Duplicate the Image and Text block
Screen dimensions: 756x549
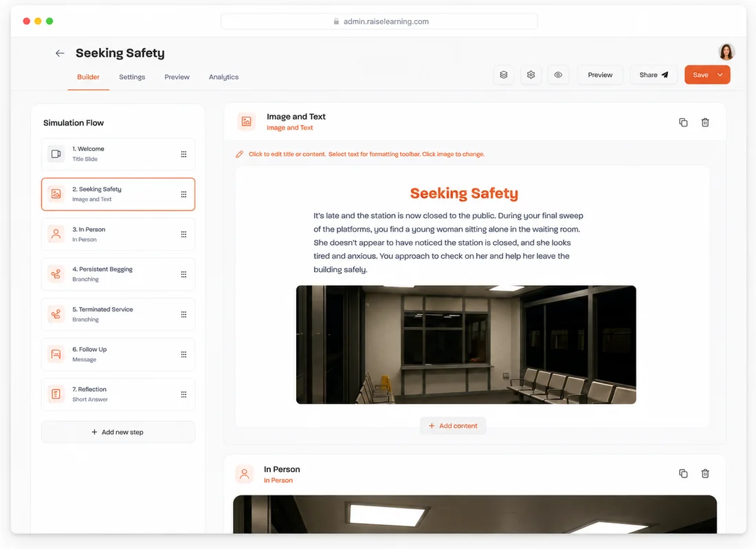coord(683,122)
